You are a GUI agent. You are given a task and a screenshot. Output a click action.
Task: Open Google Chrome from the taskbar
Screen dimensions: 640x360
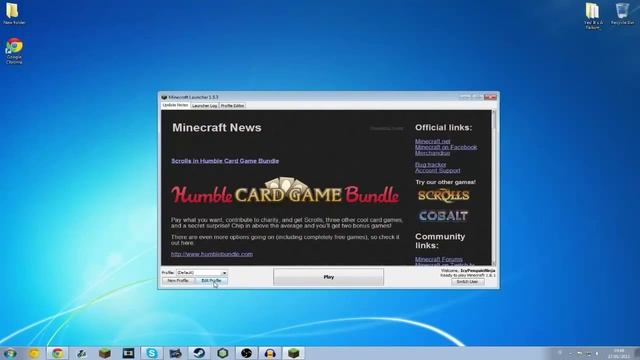pos(58,353)
